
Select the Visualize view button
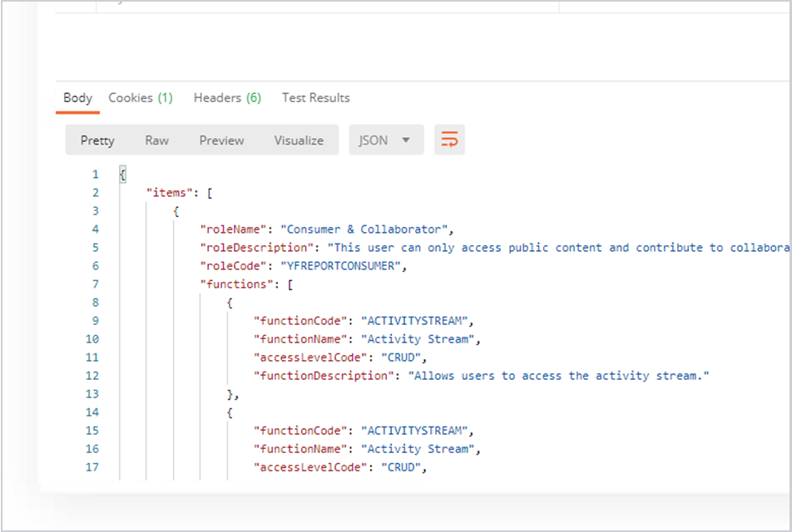tap(299, 140)
